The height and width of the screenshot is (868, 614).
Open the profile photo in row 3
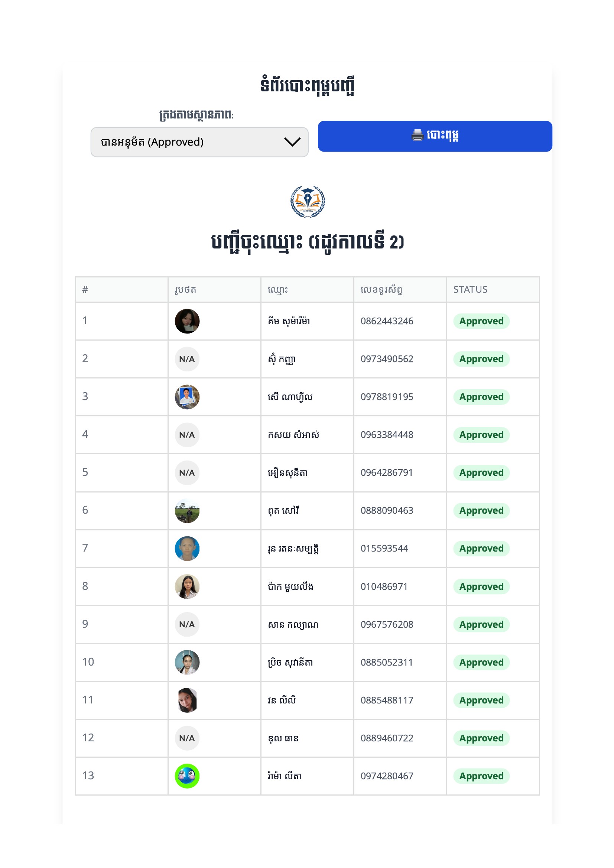click(187, 397)
